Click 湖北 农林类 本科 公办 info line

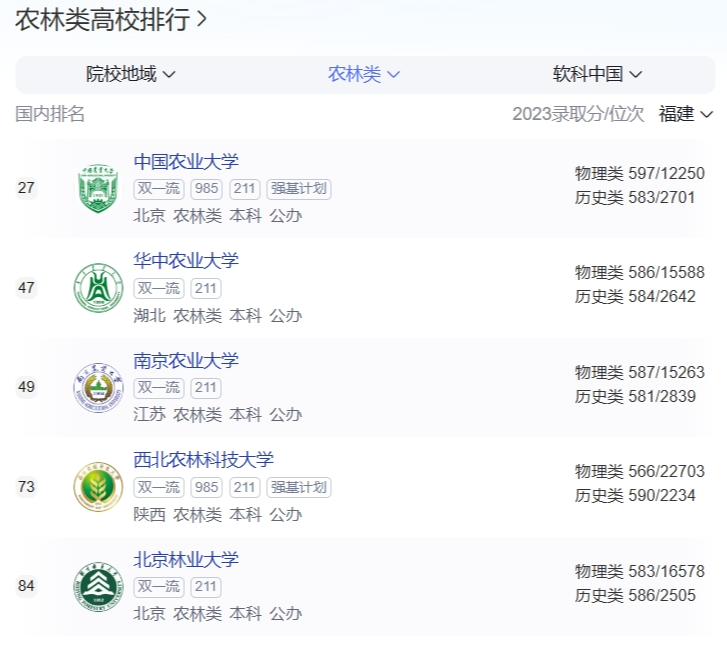pyautogui.click(x=218, y=316)
